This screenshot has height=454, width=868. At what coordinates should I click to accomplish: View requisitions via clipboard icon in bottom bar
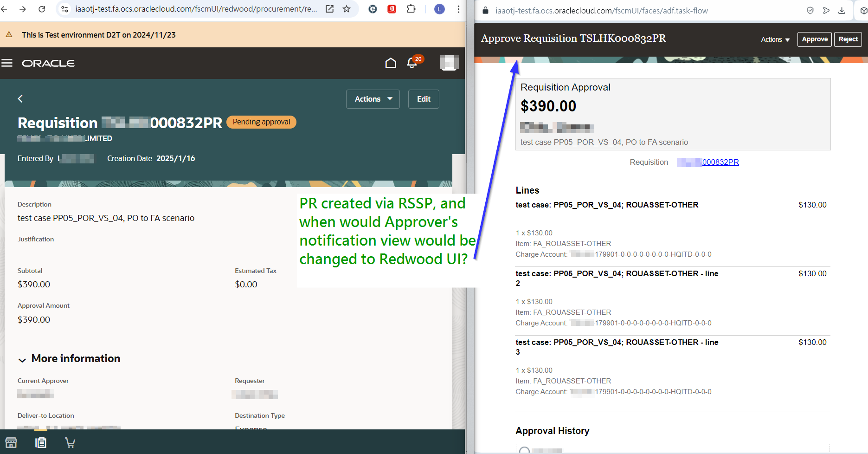click(x=41, y=442)
